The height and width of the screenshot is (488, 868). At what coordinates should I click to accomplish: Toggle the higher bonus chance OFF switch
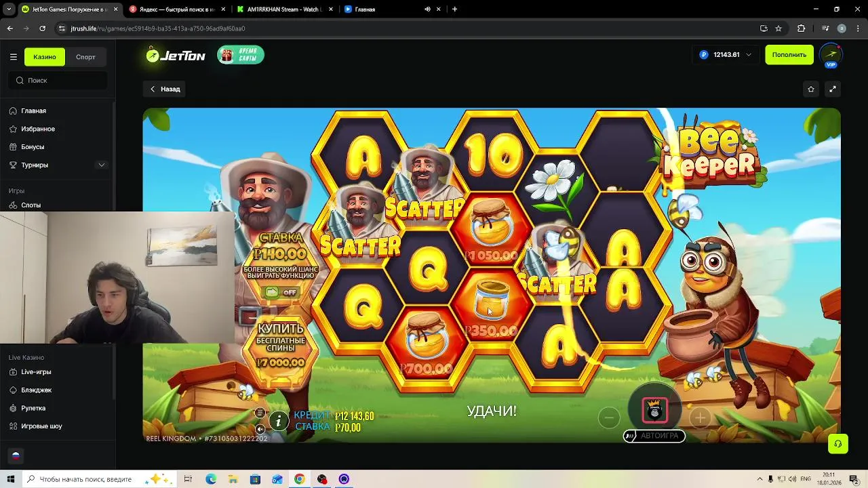281,292
